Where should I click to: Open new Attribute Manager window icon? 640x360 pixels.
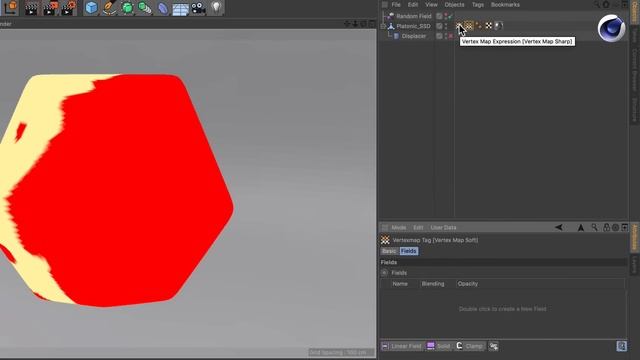(624, 227)
